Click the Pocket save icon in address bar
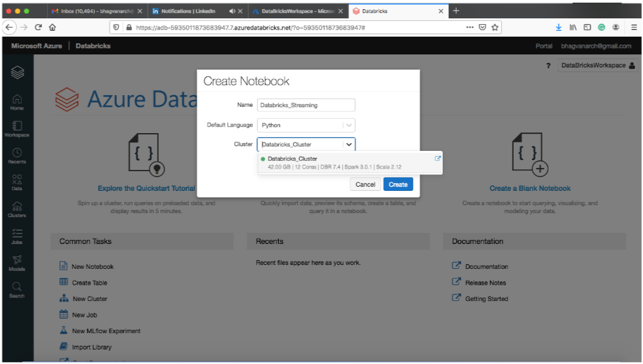Screen dimensions: 643x364 [x=483, y=28]
